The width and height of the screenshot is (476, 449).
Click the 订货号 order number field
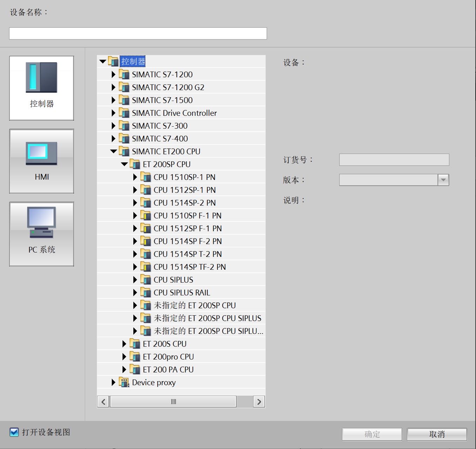coord(394,160)
